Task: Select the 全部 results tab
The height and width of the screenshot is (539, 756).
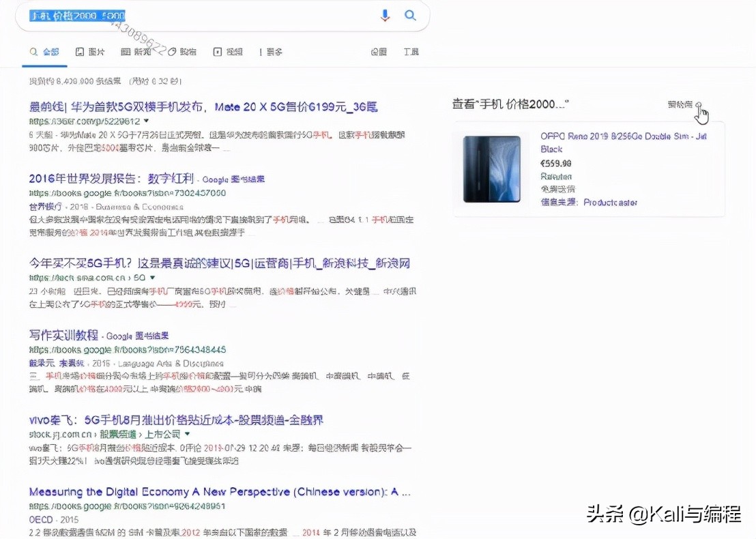Action: tap(44, 52)
